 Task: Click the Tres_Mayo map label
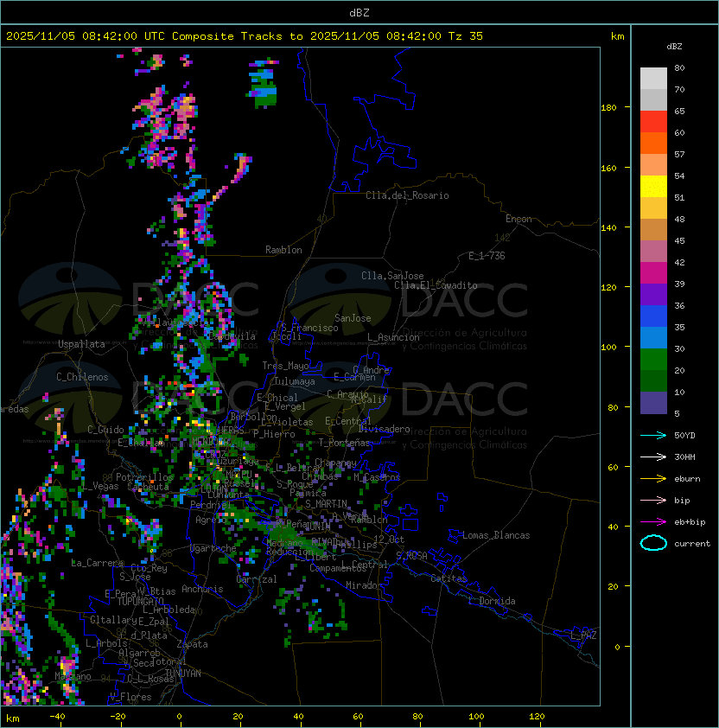pos(285,366)
